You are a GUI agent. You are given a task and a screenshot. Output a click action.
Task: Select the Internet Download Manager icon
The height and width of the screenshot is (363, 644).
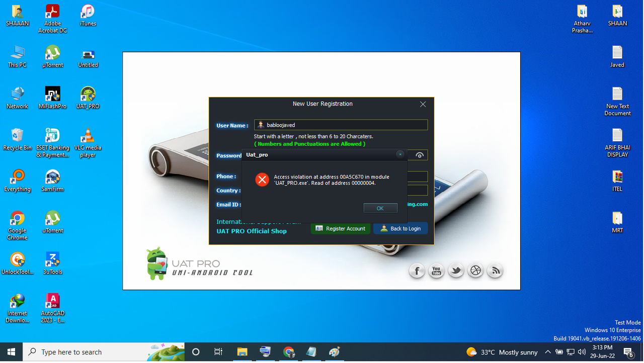tap(18, 308)
